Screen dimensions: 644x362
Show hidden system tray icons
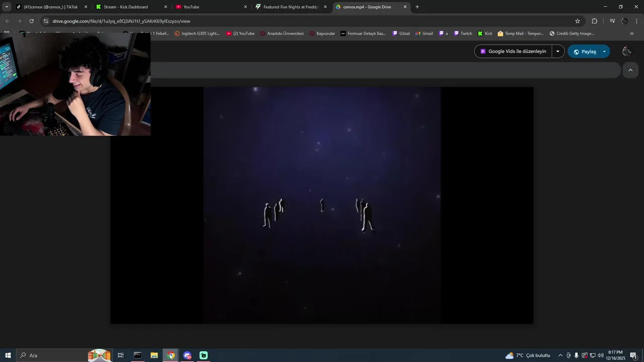click(560, 355)
